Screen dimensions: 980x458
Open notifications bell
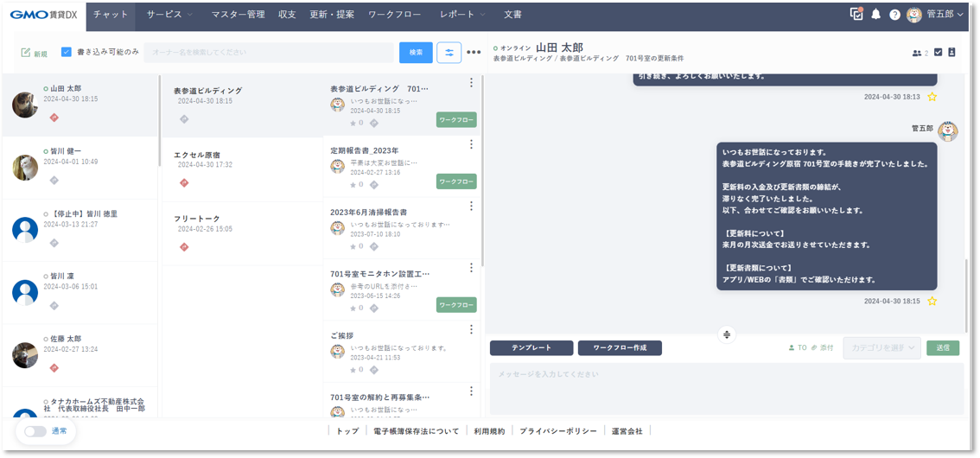875,15
